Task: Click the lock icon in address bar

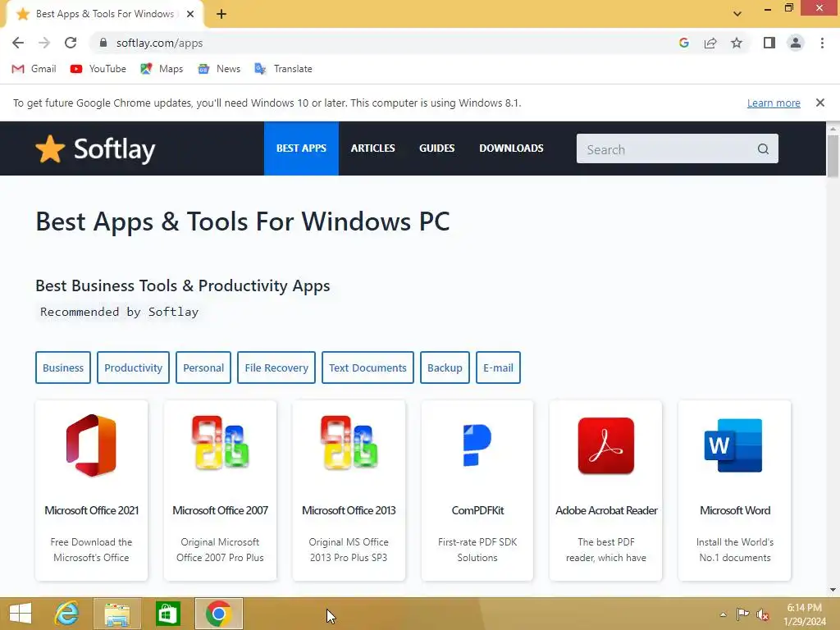Action: pos(103,43)
